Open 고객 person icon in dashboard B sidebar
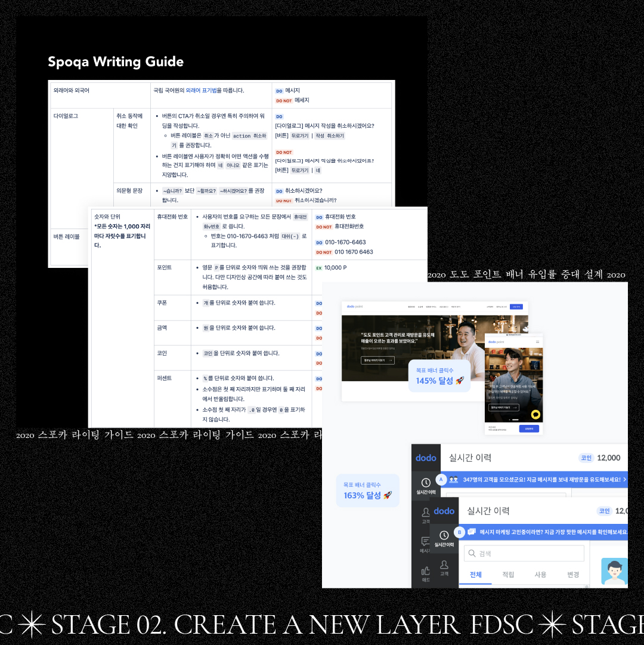Viewport: 644px width, 645px height. [444, 565]
